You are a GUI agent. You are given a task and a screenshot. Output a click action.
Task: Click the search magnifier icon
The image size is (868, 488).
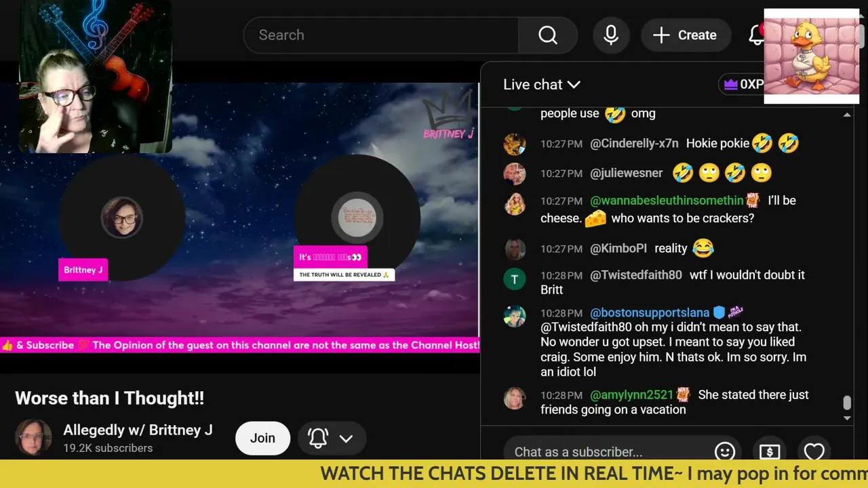tap(547, 35)
